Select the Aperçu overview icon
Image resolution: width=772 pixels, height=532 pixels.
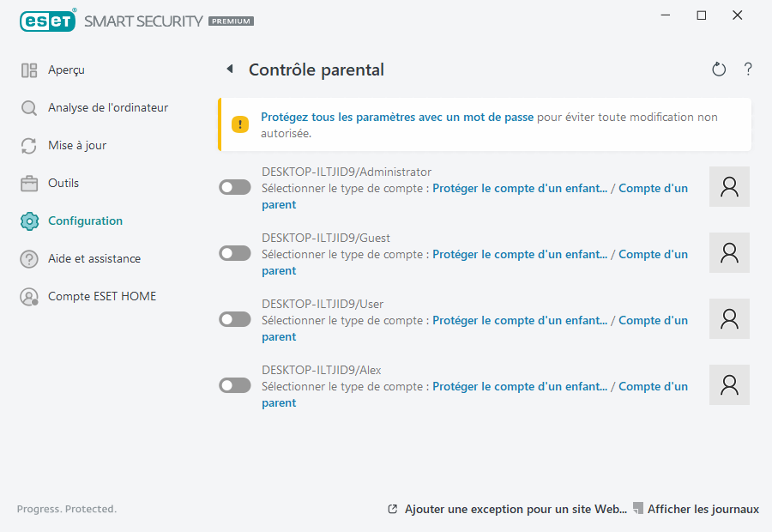tap(28, 70)
